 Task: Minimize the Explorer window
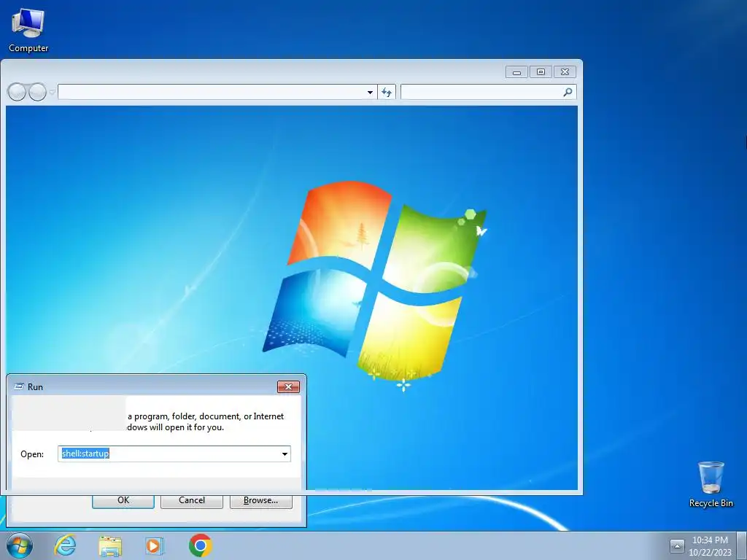click(x=517, y=72)
